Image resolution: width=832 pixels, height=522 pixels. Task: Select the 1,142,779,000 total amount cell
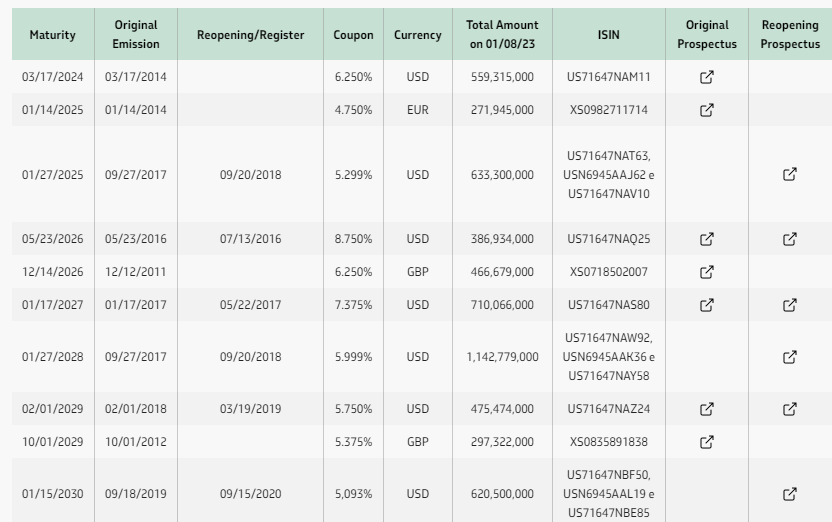tap(502, 357)
